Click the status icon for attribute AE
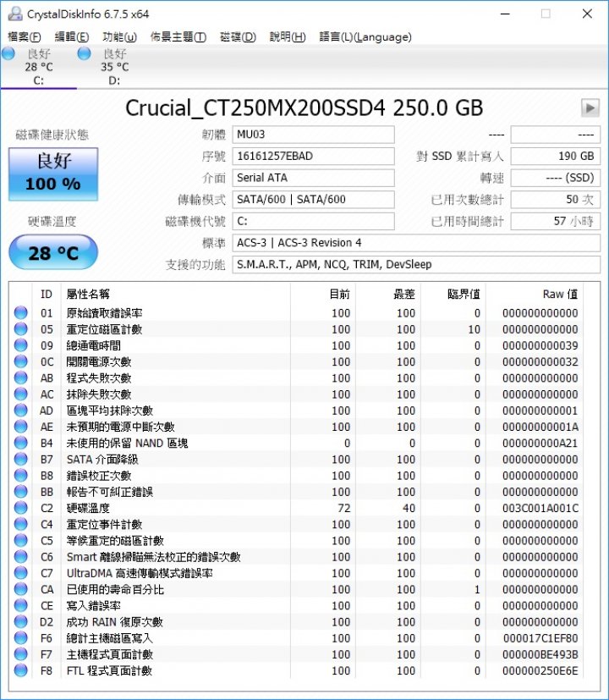 [21, 427]
